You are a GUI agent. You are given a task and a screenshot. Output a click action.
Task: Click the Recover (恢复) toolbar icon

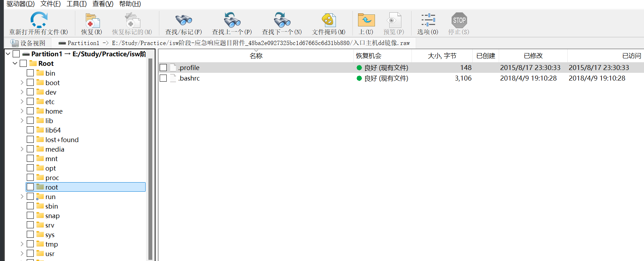click(x=92, y=20)
